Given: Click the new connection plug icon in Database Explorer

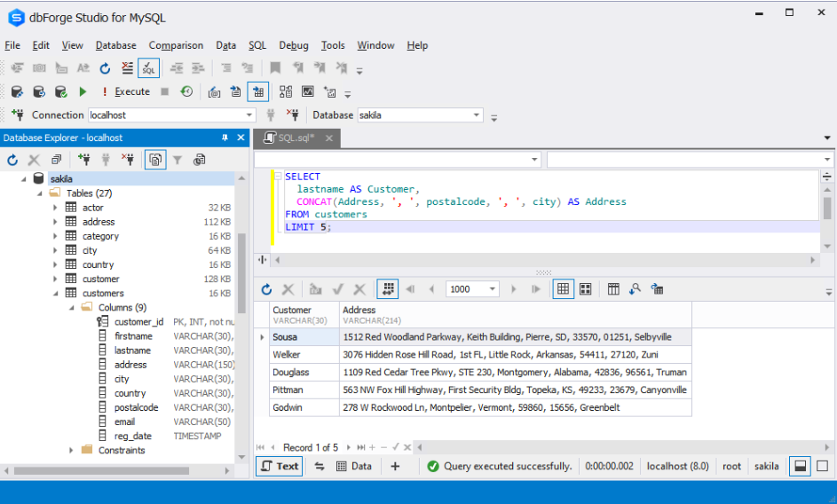Looking at the screenshot, I should (84, 160).
